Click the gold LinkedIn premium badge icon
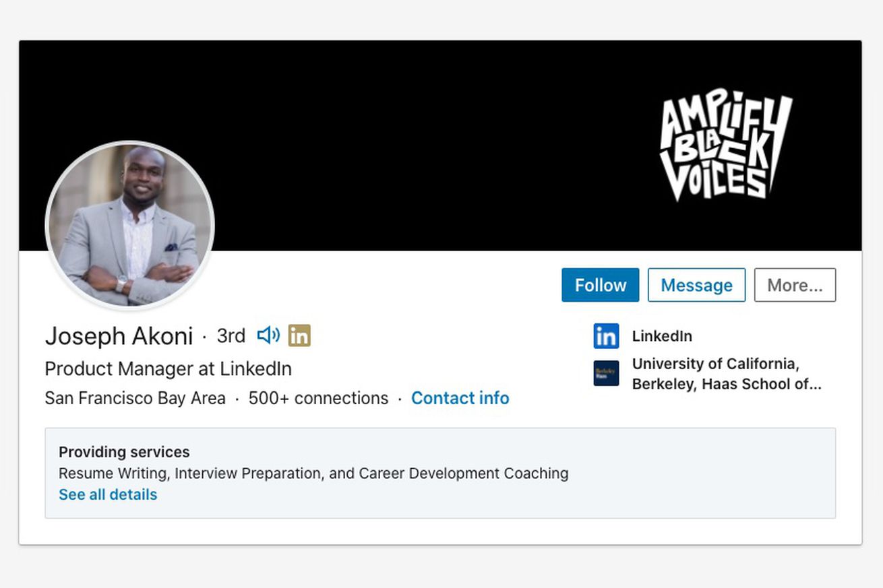883x588 pixels. (x=299, y=335)
